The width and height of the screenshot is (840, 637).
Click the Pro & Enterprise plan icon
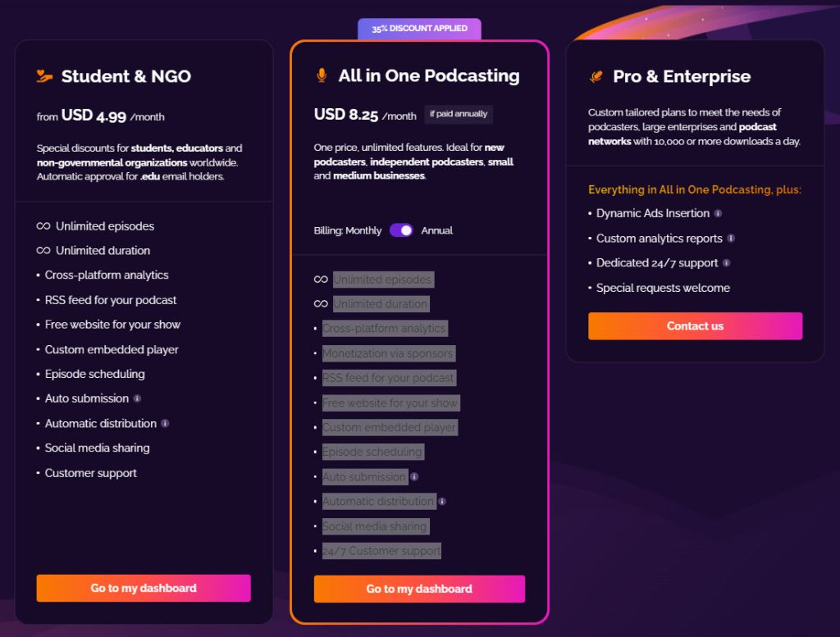(x=596, y=76)
